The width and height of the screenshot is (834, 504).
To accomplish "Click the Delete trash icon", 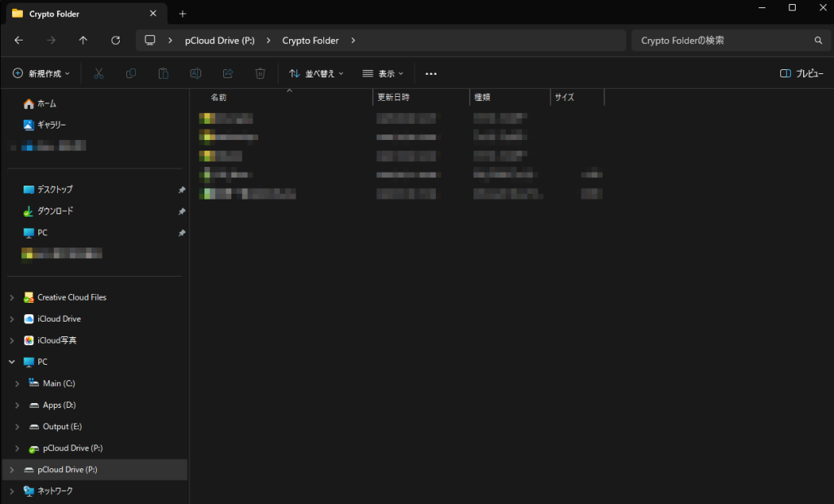I will click(x=260, y=73).
